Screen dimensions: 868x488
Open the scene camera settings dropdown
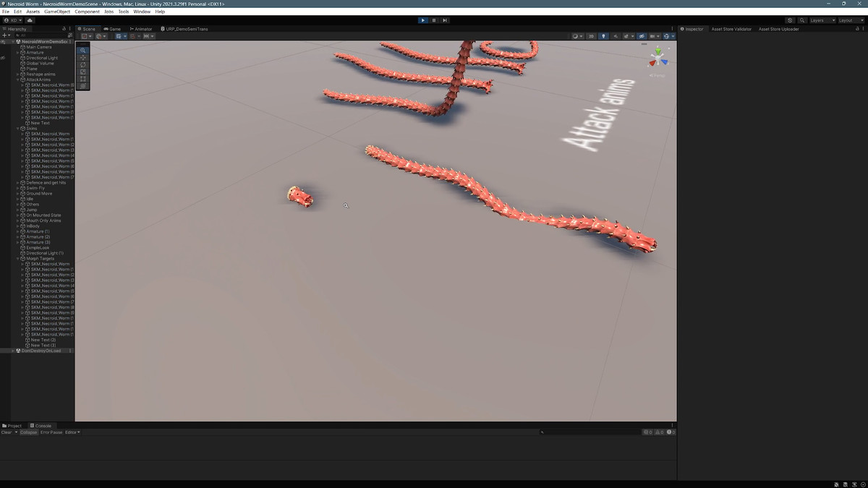[x=654, y=36]
